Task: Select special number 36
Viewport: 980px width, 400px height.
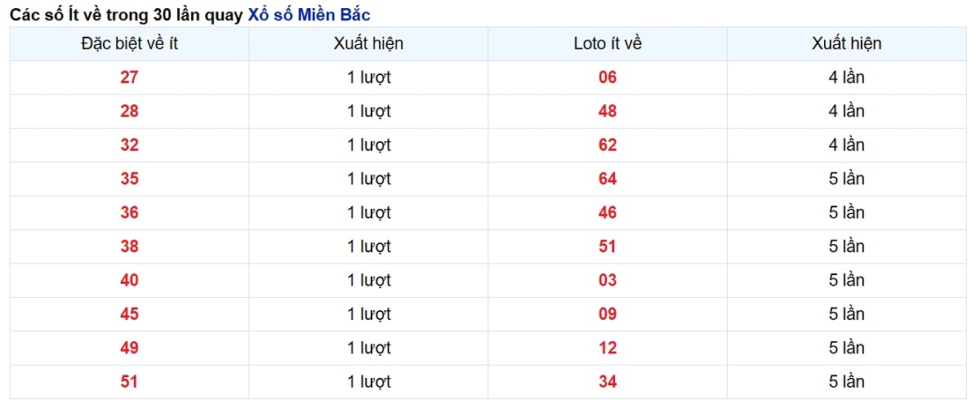Action: (x=129, y=213)
